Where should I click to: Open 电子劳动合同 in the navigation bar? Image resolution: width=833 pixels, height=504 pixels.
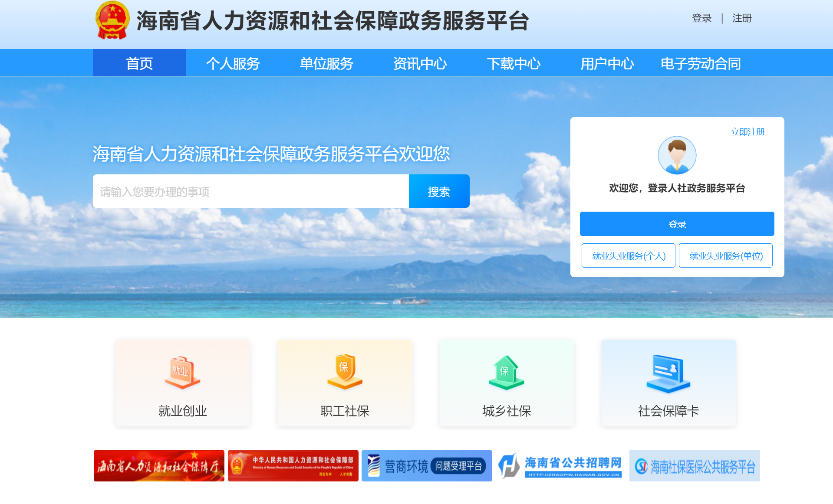pyautogui.click(x=701, y=63)
